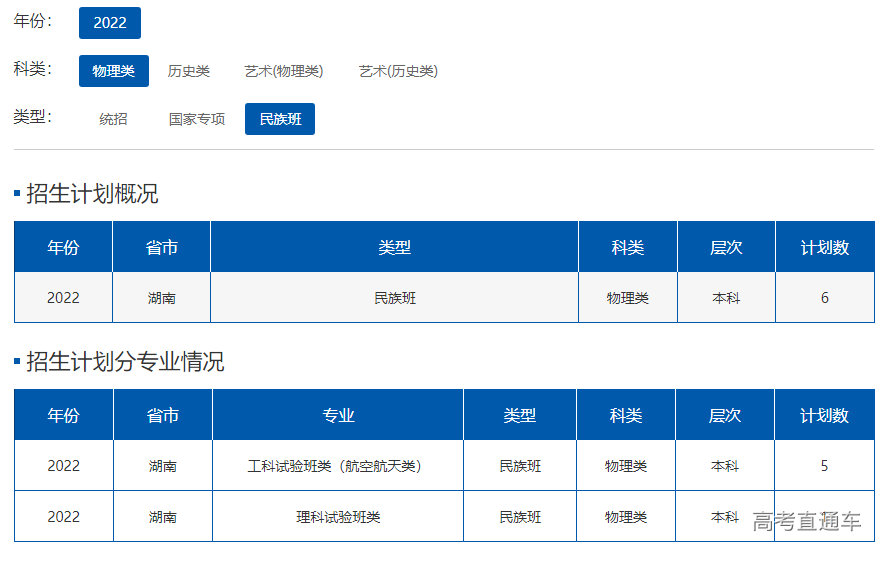Switch to the 历史类 subject category
This screenshot has height=561, width=890.
point(188,71)
